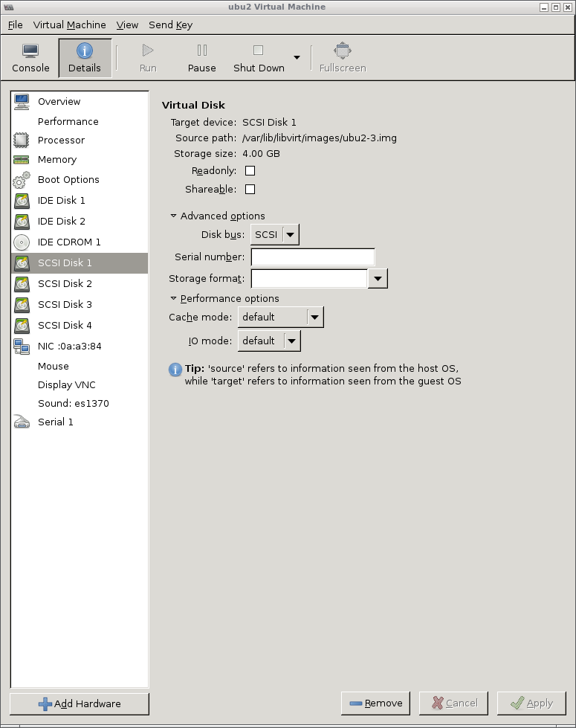This screenshot has height=728, width=576.
Task: Click the Shut Down power icon
Action: 258,51
